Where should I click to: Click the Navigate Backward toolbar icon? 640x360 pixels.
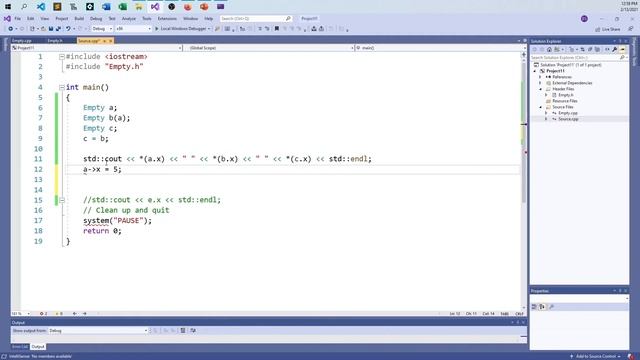(x=11, y=29)
